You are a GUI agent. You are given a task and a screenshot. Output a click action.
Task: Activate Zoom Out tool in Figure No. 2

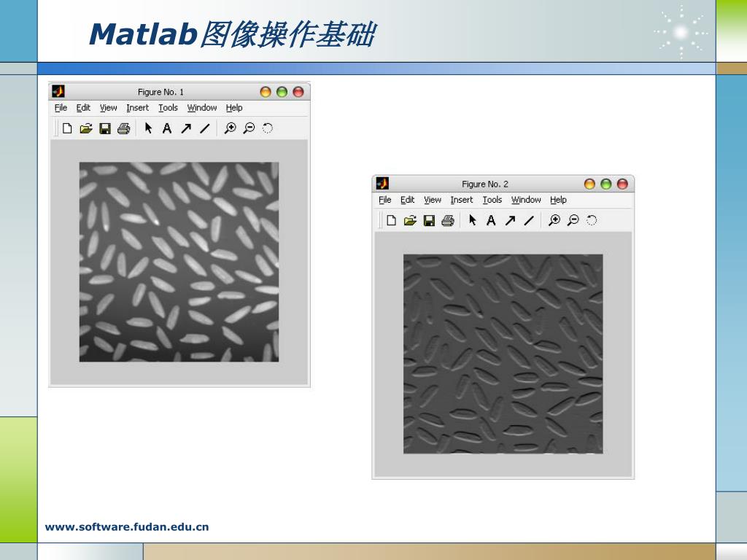(573, 220)
